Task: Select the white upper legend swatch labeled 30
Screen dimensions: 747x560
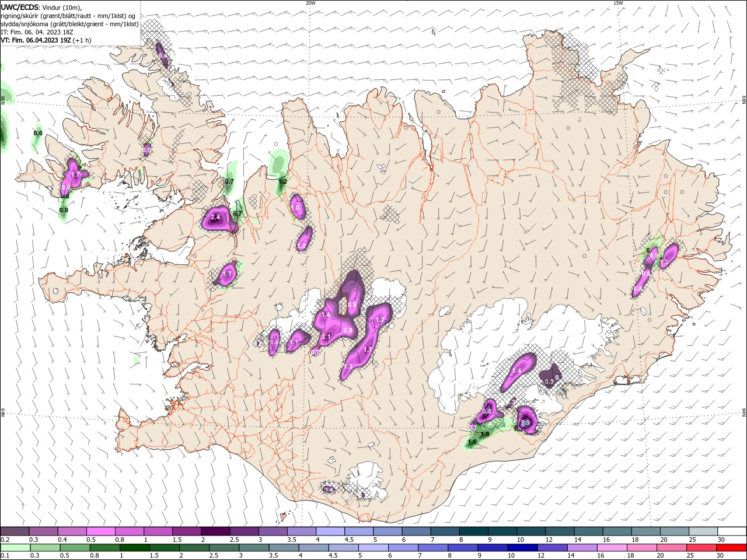Action: 732,531
